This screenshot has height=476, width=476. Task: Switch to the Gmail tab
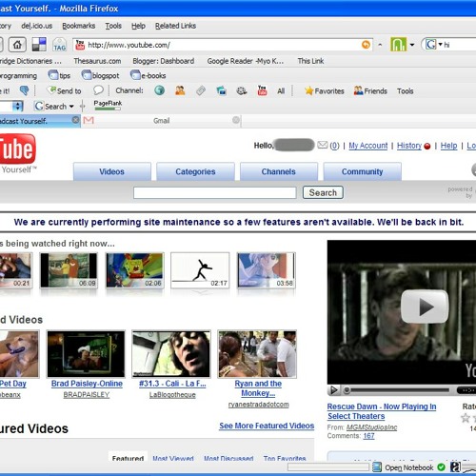(161, 121)
